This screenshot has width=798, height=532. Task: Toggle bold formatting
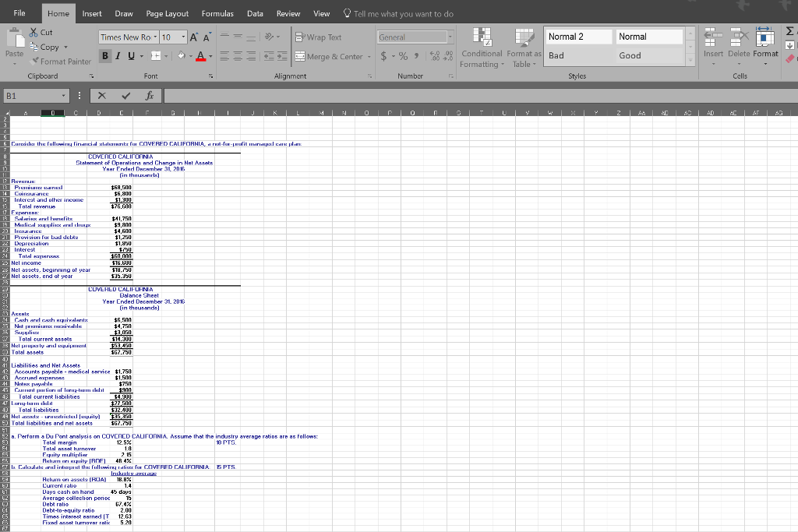(105, 56)
